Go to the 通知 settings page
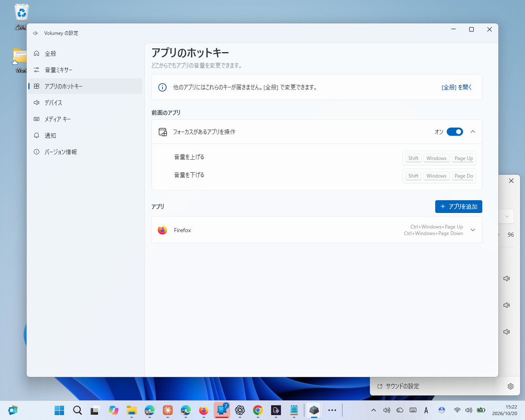525x420 pixels. tap(85, 135)
